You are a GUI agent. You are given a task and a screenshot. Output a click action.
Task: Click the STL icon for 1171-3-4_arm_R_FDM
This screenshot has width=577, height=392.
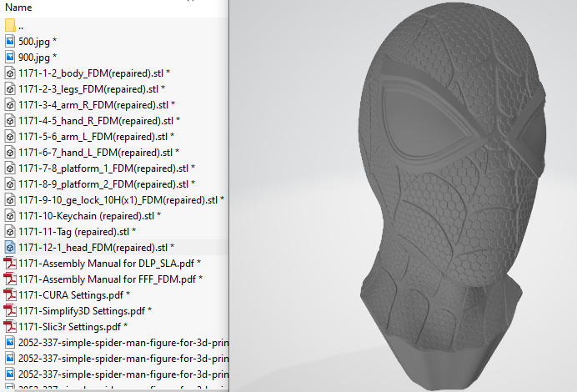(10, 104)
